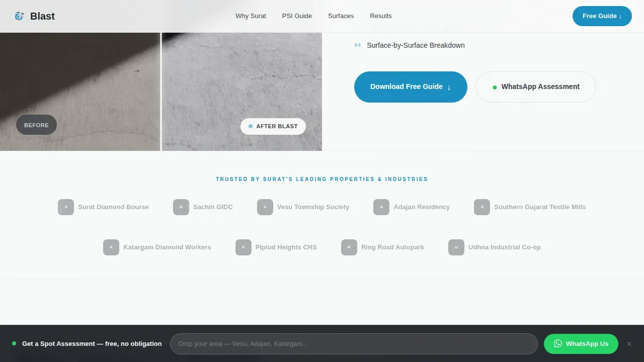Click green status dot in bottom bar
This screenshot has height=362, width=644.
click(14, 344)
